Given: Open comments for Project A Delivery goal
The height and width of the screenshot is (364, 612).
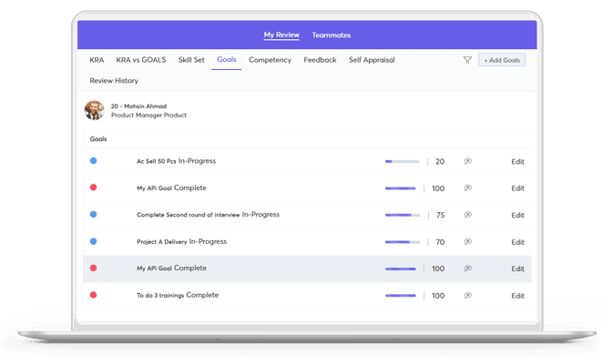Looking at the screenshot, I should (467, 242).
